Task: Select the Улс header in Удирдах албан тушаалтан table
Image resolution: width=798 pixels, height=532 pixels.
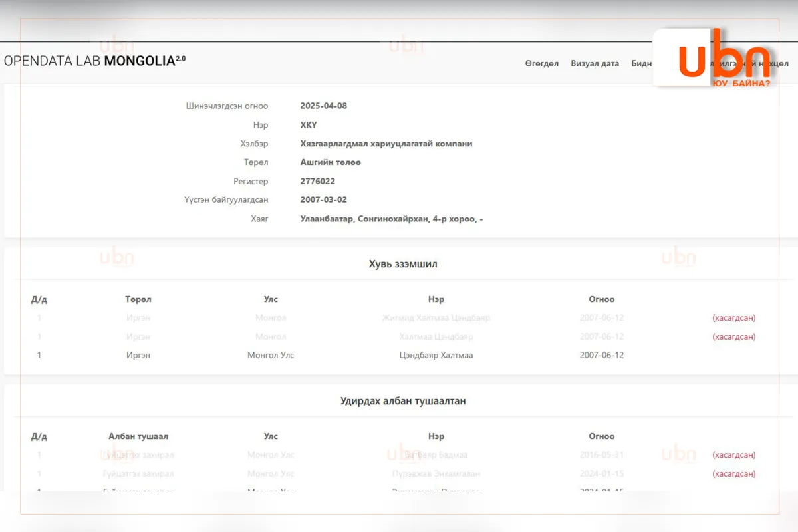Action: pos(271,436)
